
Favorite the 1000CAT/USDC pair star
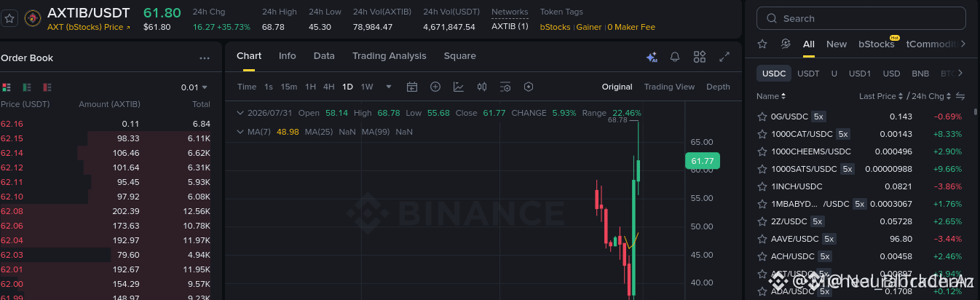pos(762,134)
